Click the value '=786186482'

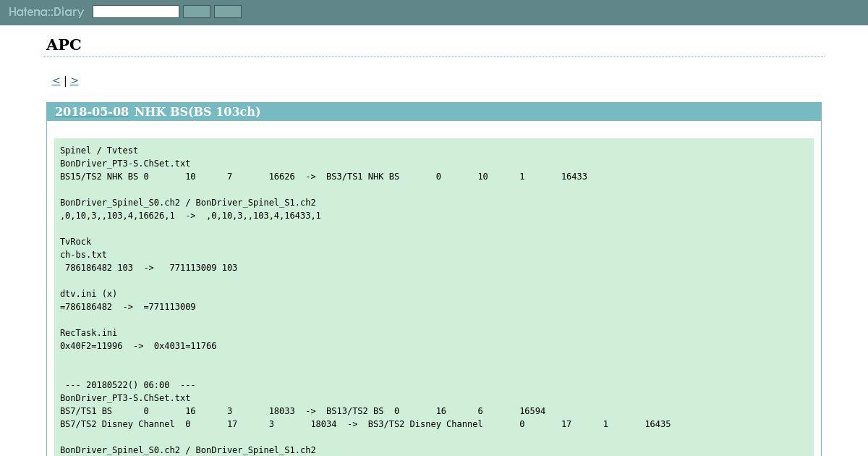(86, 307)
